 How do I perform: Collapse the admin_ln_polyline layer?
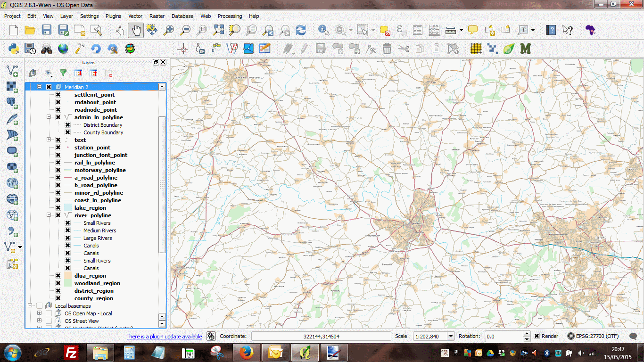pyautogui.click(x=49, y=117)
